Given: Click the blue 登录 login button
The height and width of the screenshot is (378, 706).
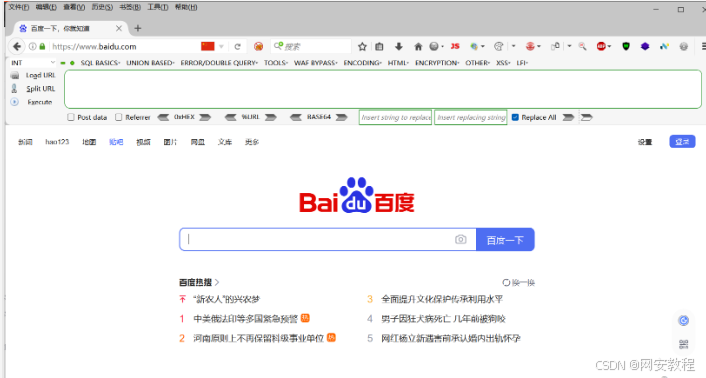Looking at the screenshot, I should tap(682, 142).
